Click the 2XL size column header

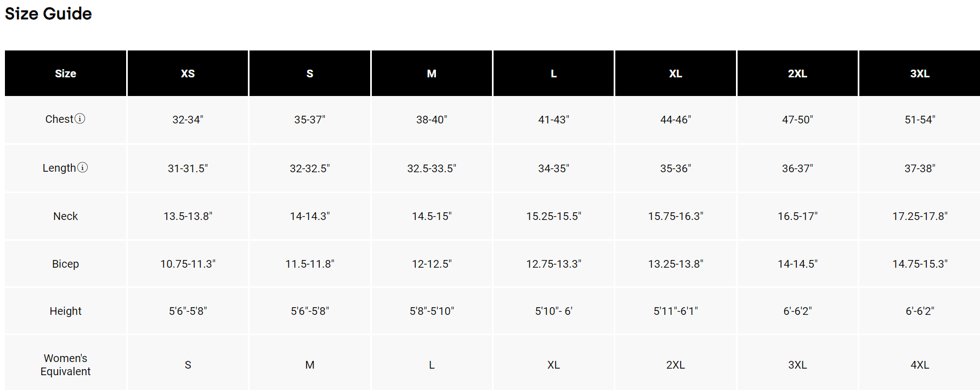click(797, 74)
